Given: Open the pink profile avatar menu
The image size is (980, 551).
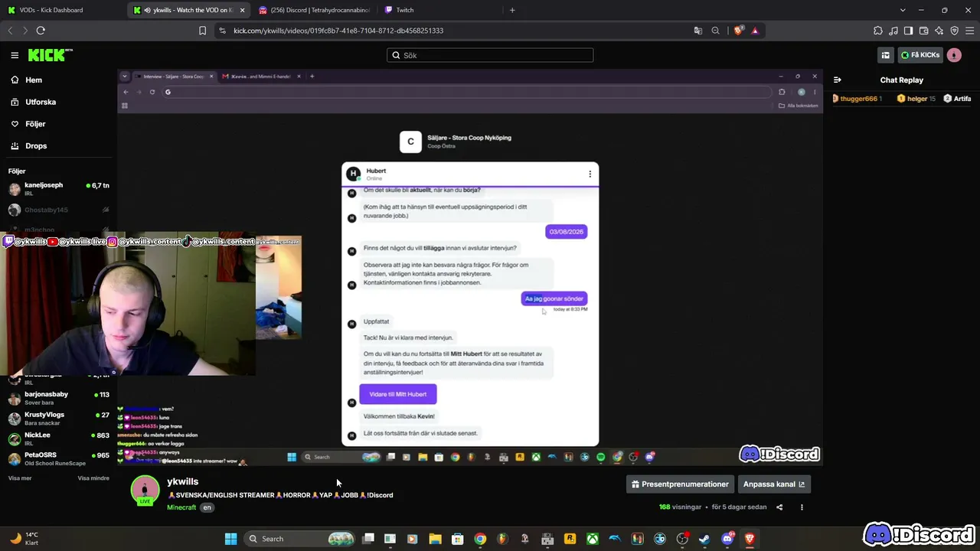Looking at the screenshot, I should pyautogui.click(x=954, y=55).
